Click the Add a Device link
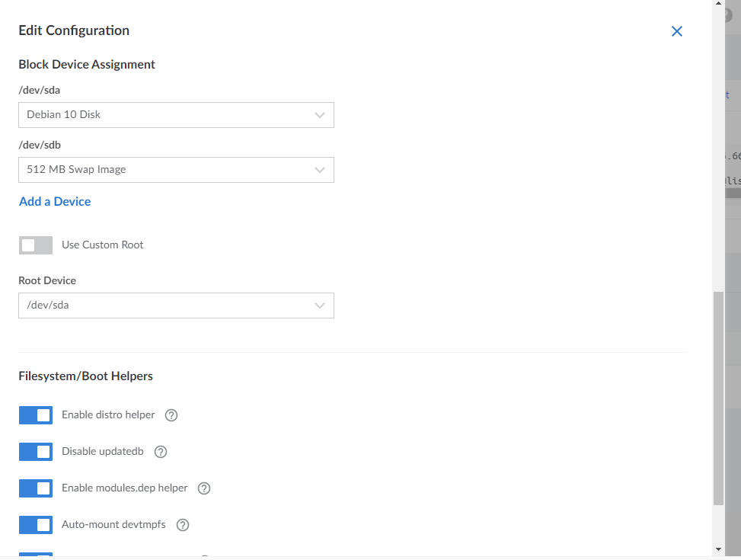Viewport: 741px width, 560px height. coord(55,202)
